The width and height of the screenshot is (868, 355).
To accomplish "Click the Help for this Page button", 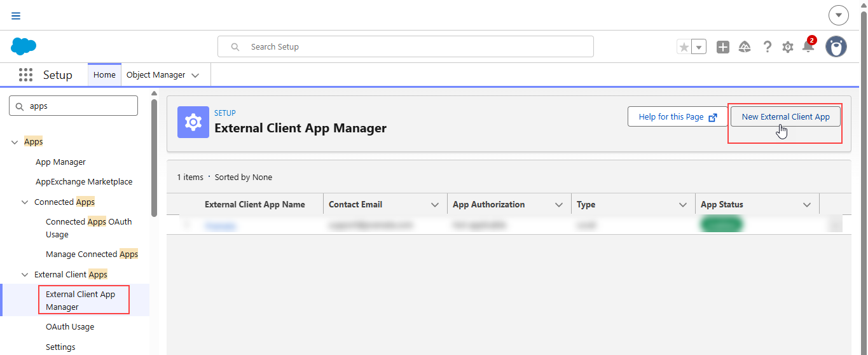I will point(678,116).
